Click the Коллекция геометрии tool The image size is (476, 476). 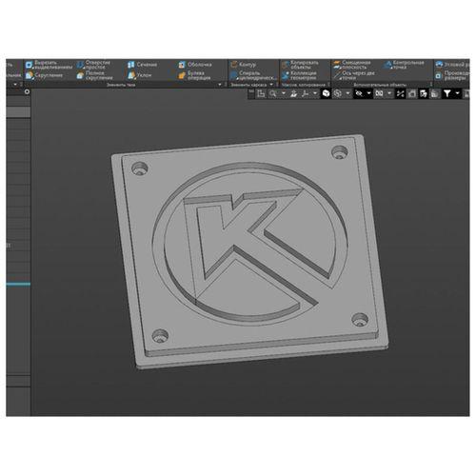tap(299, 75)
